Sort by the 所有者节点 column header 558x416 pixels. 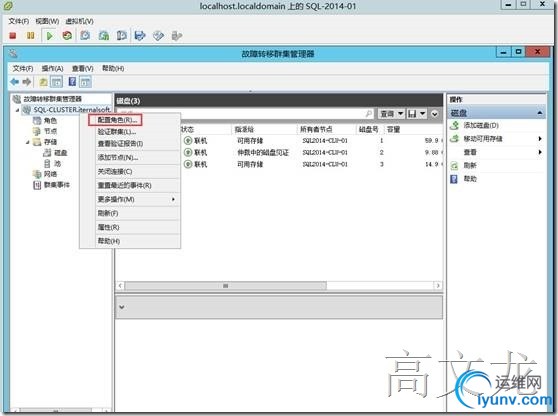pos(326,130)
